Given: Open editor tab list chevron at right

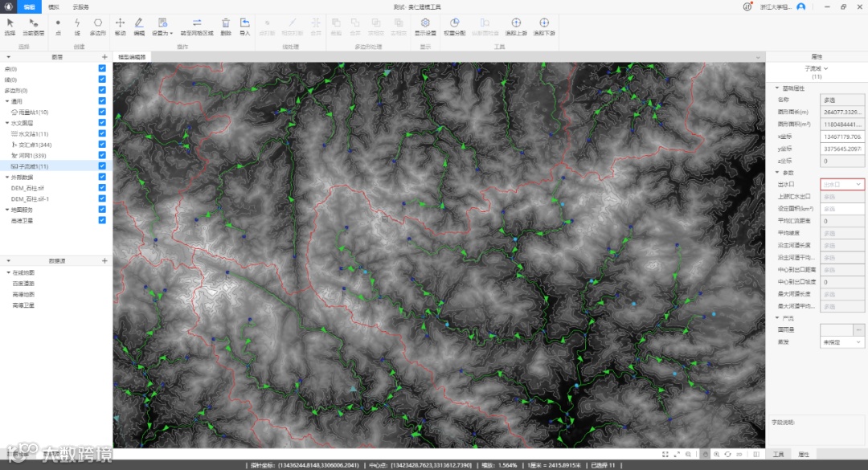Looking at the screenshot, I should click(x=758, y=57).
